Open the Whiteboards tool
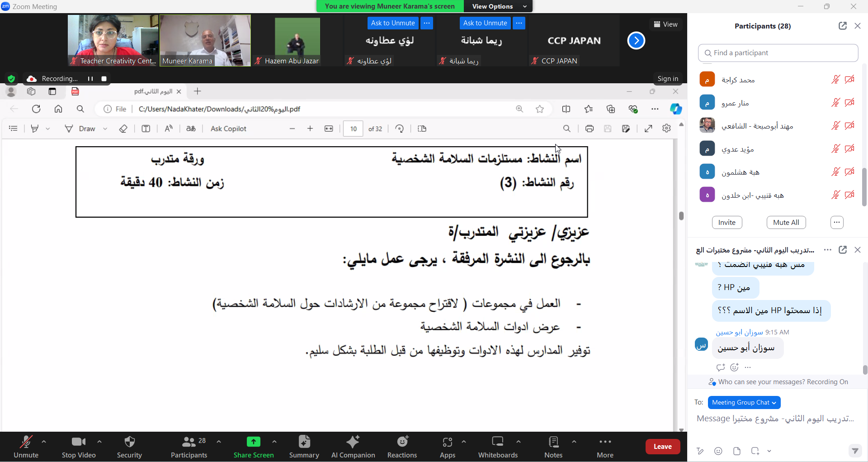Image resolution: width=868 pixels, height=462 pixels. (497, 446)
